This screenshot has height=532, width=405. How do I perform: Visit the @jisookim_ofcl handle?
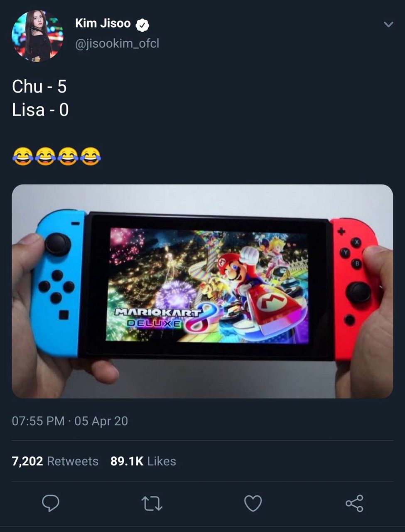click(117, 44)
